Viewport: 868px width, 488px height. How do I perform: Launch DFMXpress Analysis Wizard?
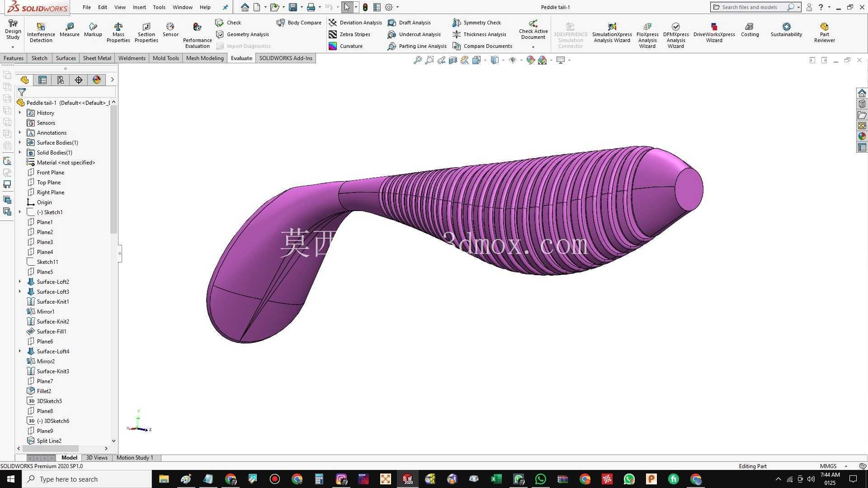coord(675,35)
